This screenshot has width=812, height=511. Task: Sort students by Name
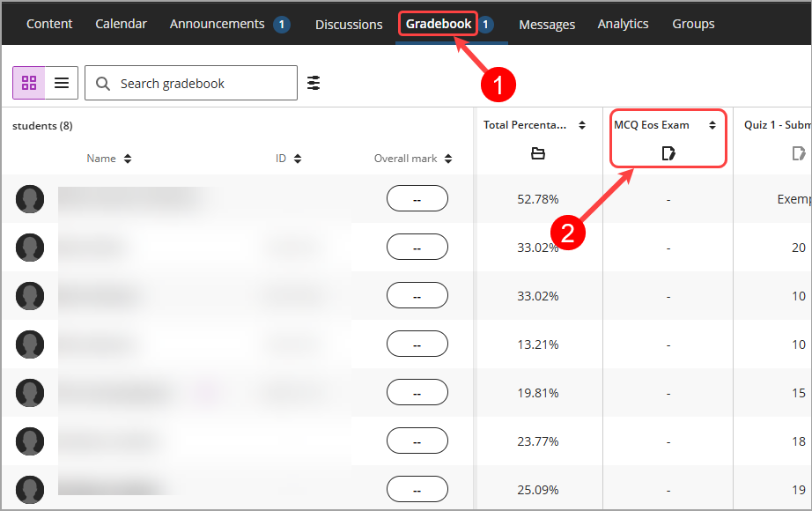tap(128, 159)
